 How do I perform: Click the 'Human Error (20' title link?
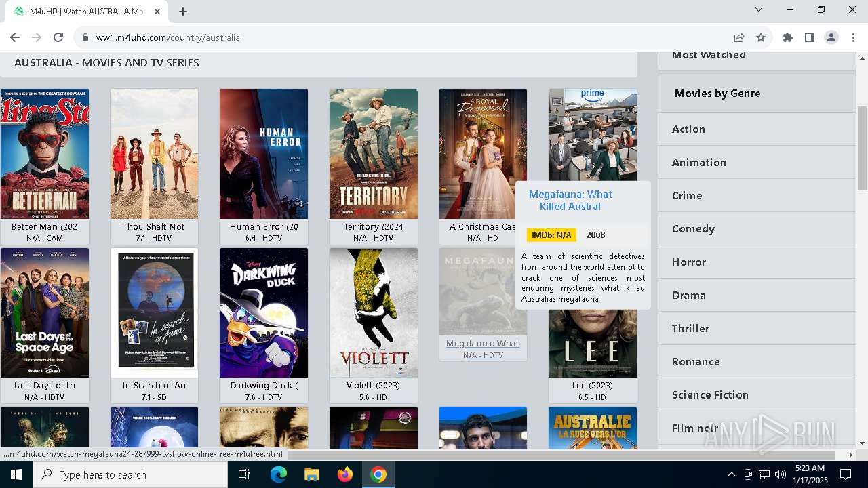point(264,226)
